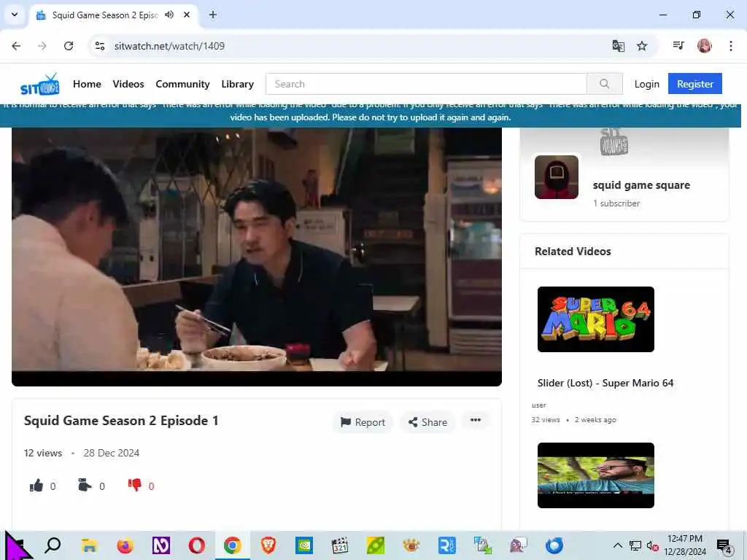The height and width of the screenshot is (560, 747).
Task: Open media controls icon in Chrome toolbar
Action: [x=678, y=46]
